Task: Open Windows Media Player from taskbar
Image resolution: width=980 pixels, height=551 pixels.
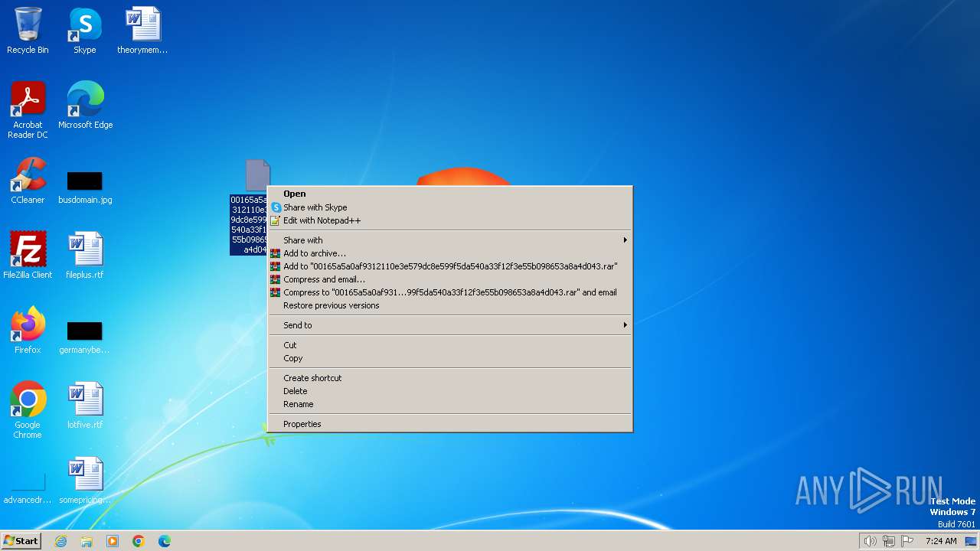Action: point(113,541)
